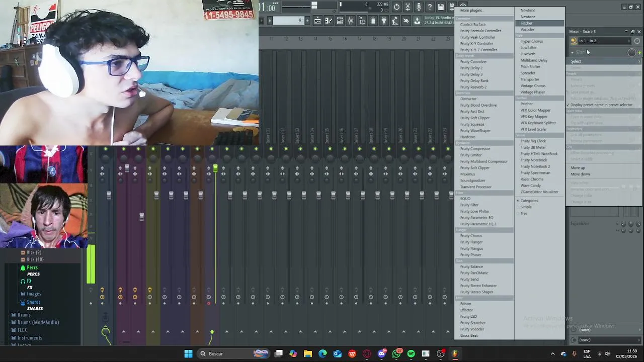The height and width of the screenshot is (362, 644).
Task: Click the Slot mix level knob
Action: (632, 53)
